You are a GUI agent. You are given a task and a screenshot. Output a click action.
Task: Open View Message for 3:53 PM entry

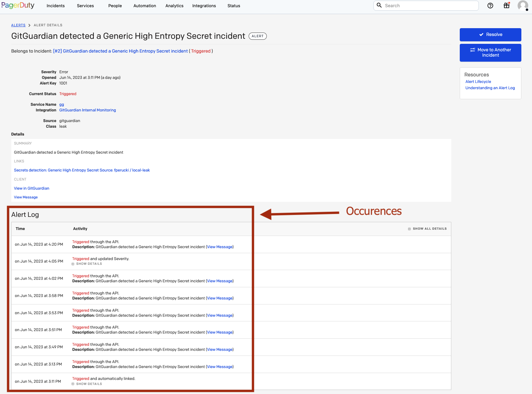(x=220, y=315)
